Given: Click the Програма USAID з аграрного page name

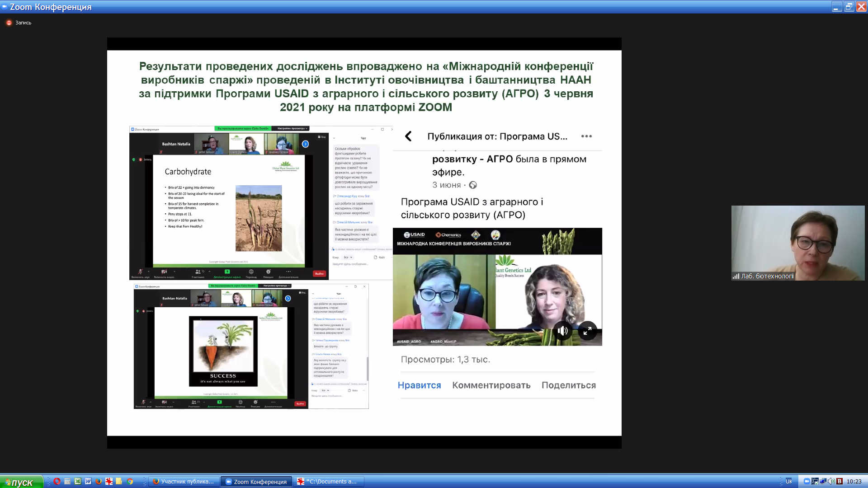Looking at the screenshot, I should click(472, 208).
